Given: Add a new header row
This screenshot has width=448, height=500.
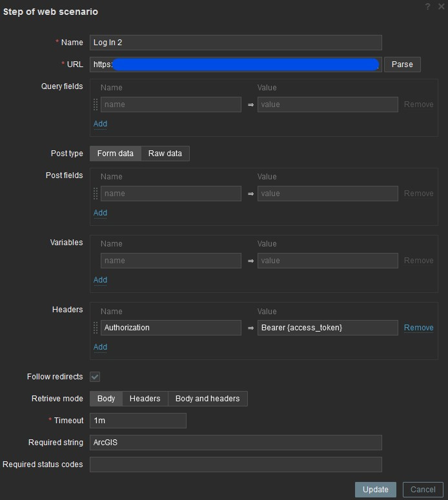Looking at the screenshot, I should (100, 347).
